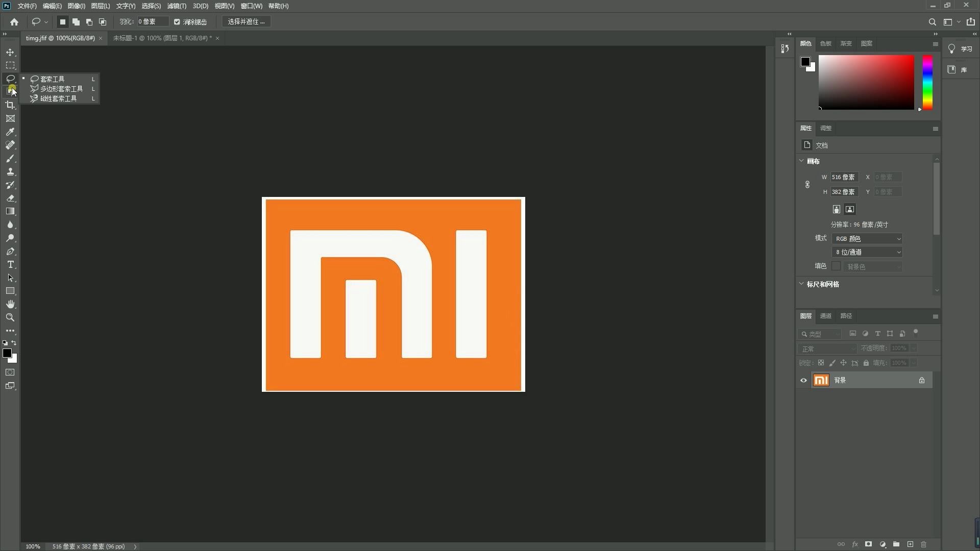Open the Search magnifier at top right
The image size is (980, 551).
point(932,22)
